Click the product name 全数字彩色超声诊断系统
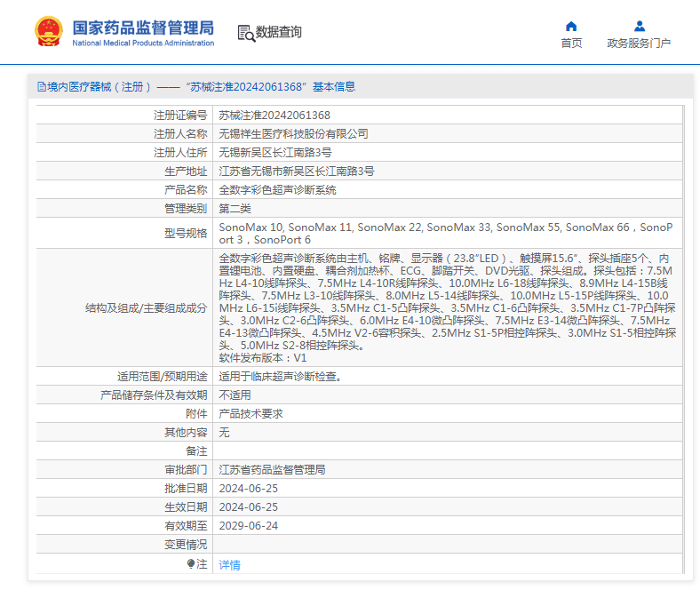700x598 pixels. [x=277, y=190]
